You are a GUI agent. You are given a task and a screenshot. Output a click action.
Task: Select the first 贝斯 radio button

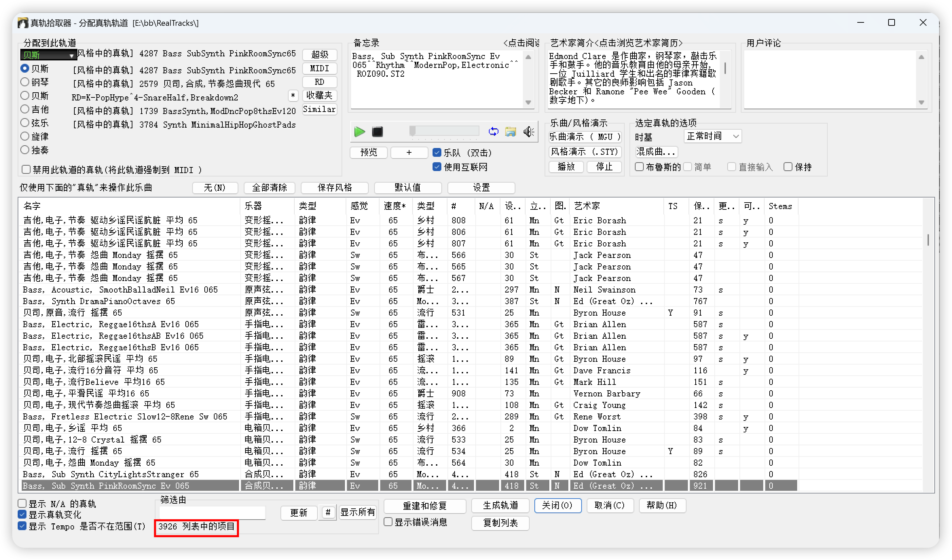(25, 68)
